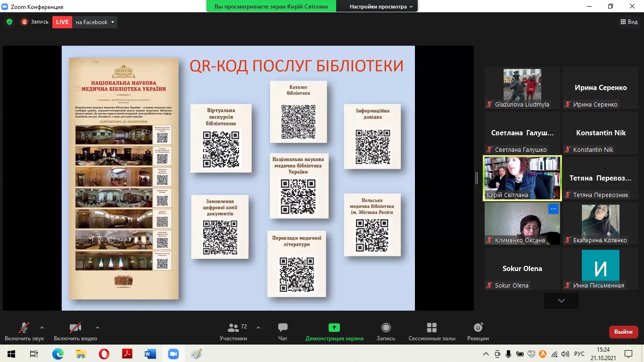Screen dimensions: 644x362
Task: Show hidden tray icons in the taskbar
Action: point(486,354)
